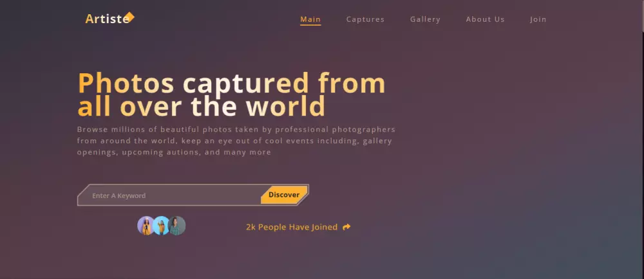Click the scrollbar track below the thumb
Image resolution: width=644 pixels, height=279 pixels.
tap(642, 156)
